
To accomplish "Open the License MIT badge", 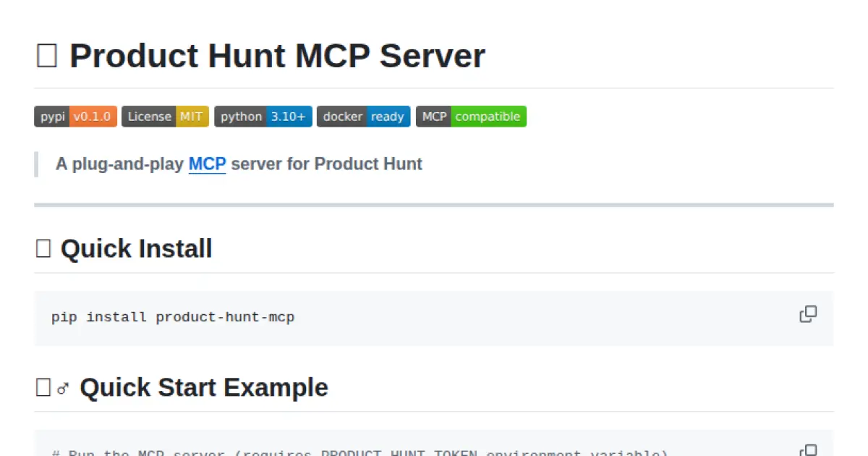I will pyautogui.click(x=165, y=117).
